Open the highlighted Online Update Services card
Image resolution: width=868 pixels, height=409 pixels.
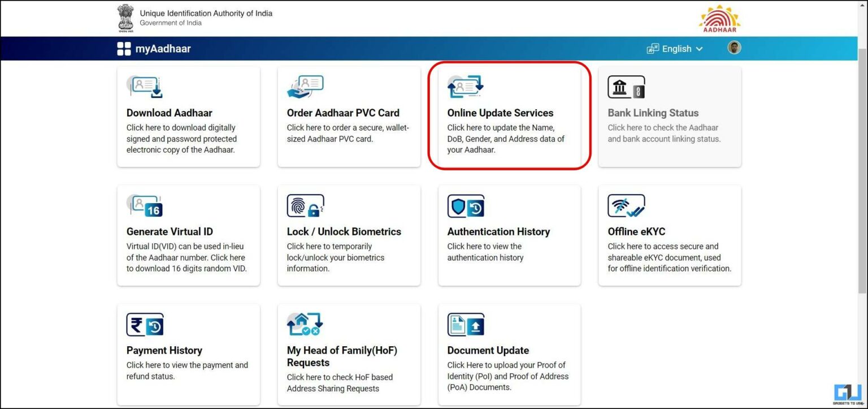(509, 116)
